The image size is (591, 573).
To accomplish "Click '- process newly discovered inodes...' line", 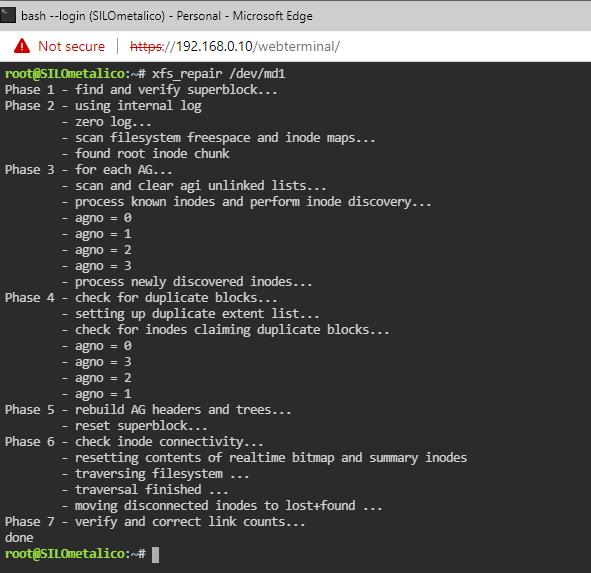I will click(x=187, y=282).
